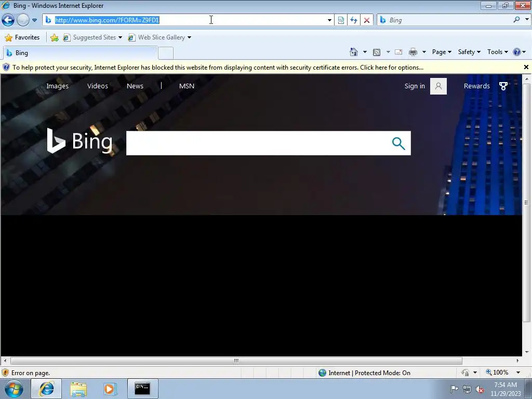
Task: Open Suggested Sites dropdown
Action: 92,37
